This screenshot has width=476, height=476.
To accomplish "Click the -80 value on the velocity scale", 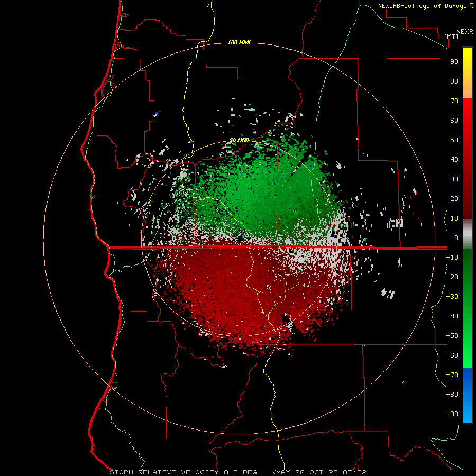I will 452,395.
